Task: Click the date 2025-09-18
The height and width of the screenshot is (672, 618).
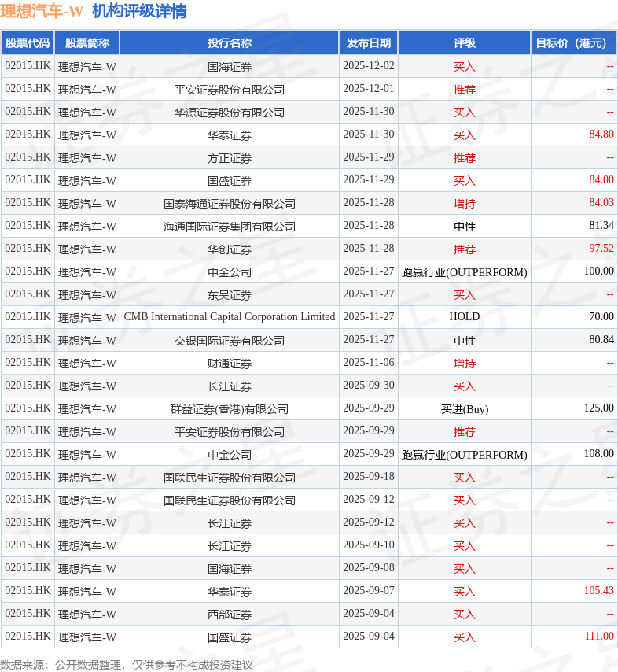Action: click(368, 476)
